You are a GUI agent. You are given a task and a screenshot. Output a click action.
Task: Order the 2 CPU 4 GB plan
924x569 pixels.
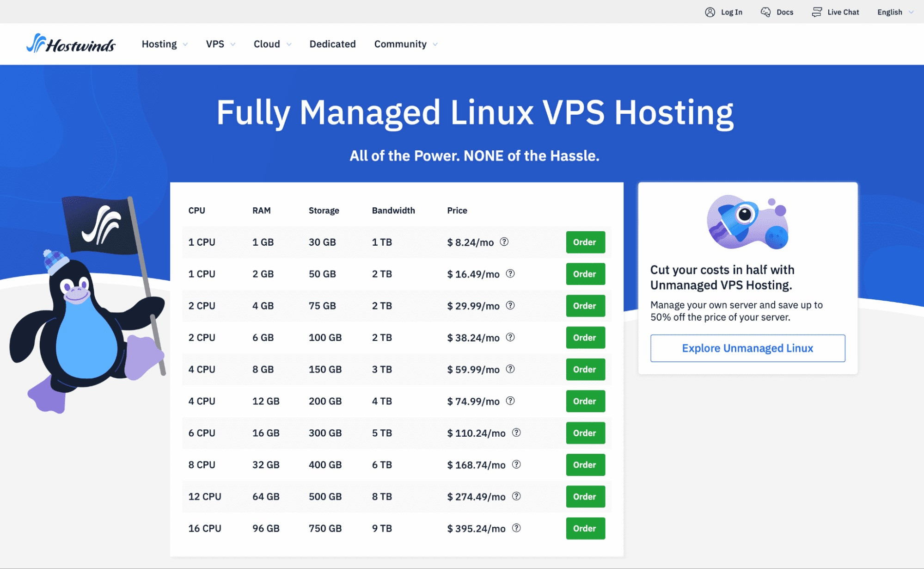[585, 306]
